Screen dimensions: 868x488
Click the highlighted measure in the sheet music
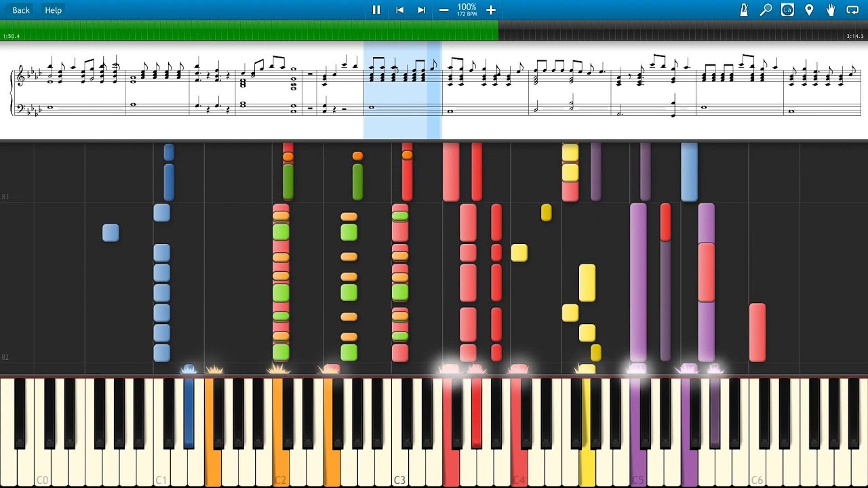402,89
